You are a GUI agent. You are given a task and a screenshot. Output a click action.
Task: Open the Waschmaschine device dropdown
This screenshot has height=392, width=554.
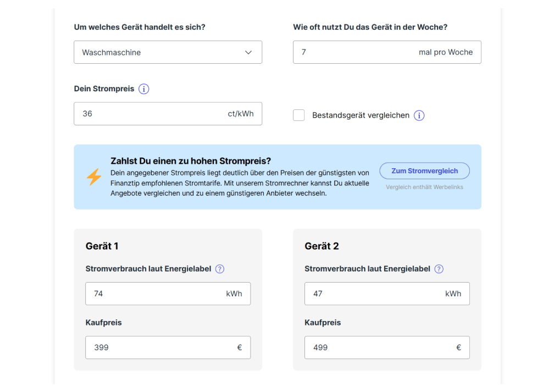coord(168,52)
